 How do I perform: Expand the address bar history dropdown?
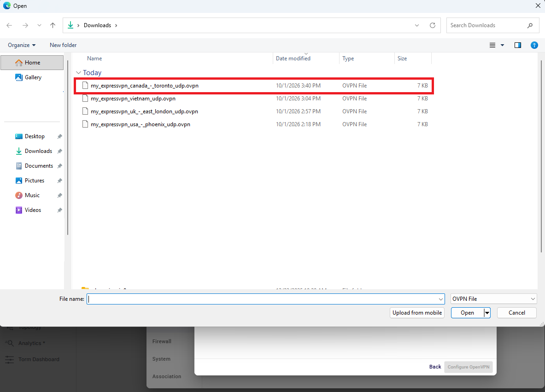417,25
